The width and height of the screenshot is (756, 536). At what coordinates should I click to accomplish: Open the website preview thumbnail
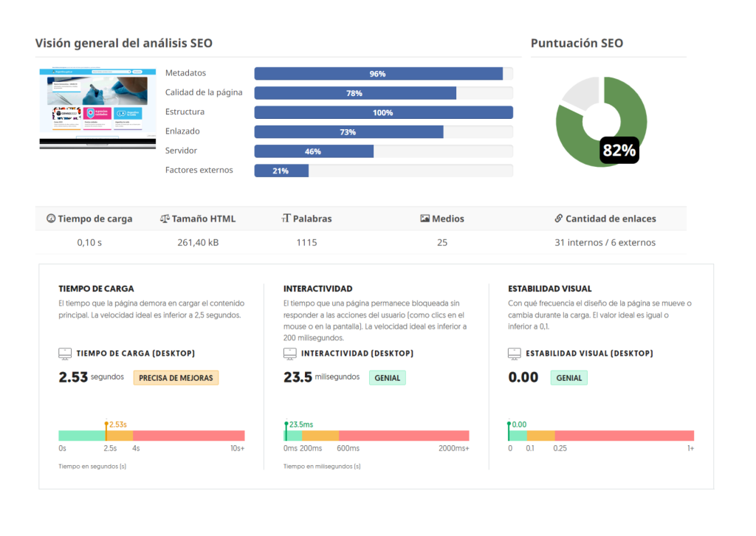[x=98, y=109]
